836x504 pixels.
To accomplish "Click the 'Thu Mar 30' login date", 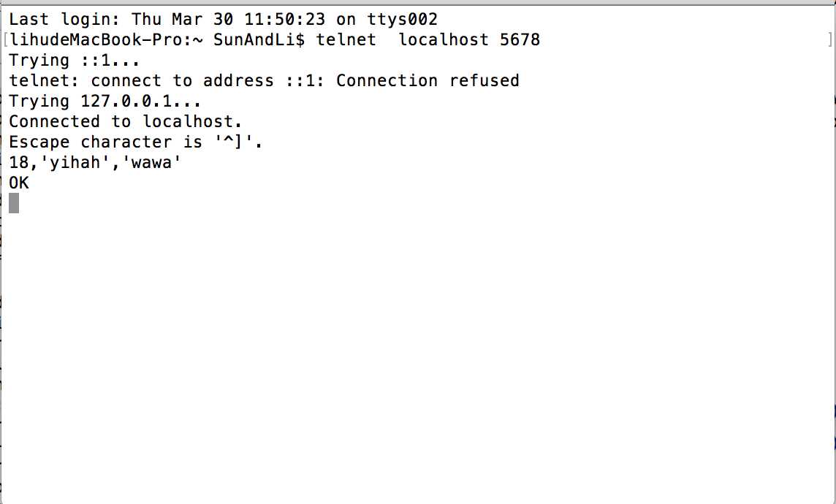I will [182, 20].
